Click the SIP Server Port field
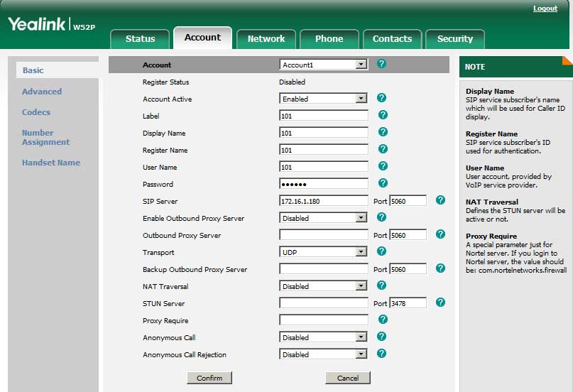The height and width of the screenshot is (392, 573). (x=408, y=201)
